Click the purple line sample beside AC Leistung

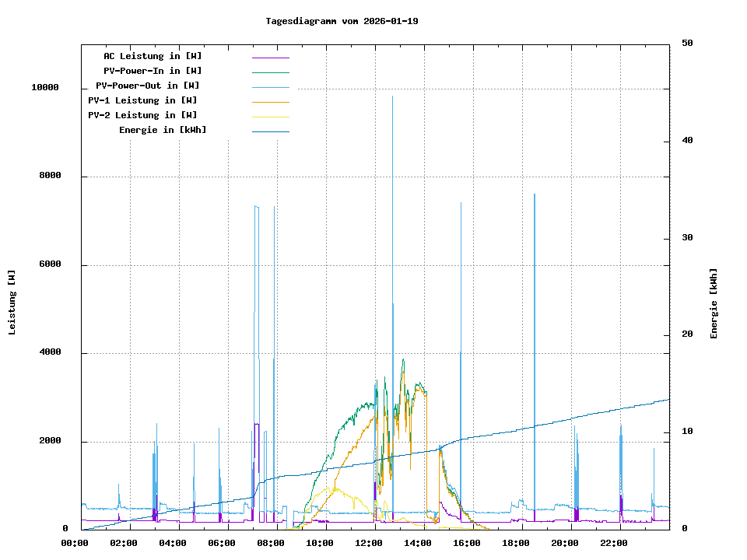[270, 57]
